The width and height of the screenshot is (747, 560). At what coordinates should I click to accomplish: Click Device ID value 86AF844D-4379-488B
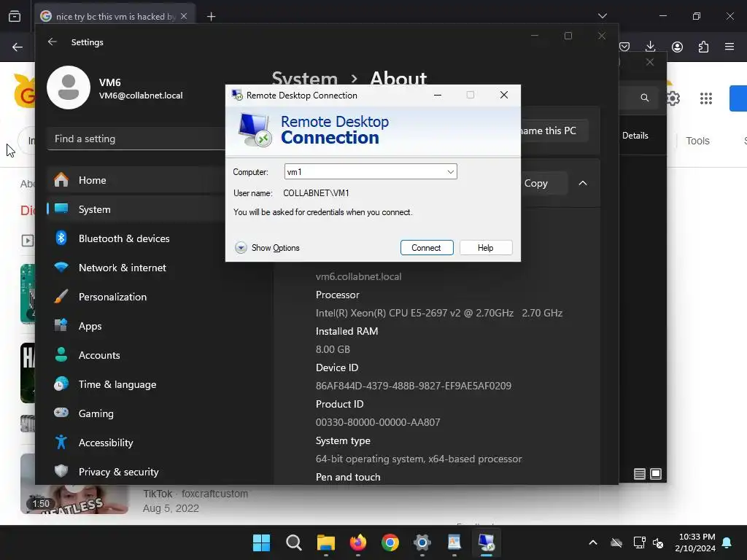point(414,386)
